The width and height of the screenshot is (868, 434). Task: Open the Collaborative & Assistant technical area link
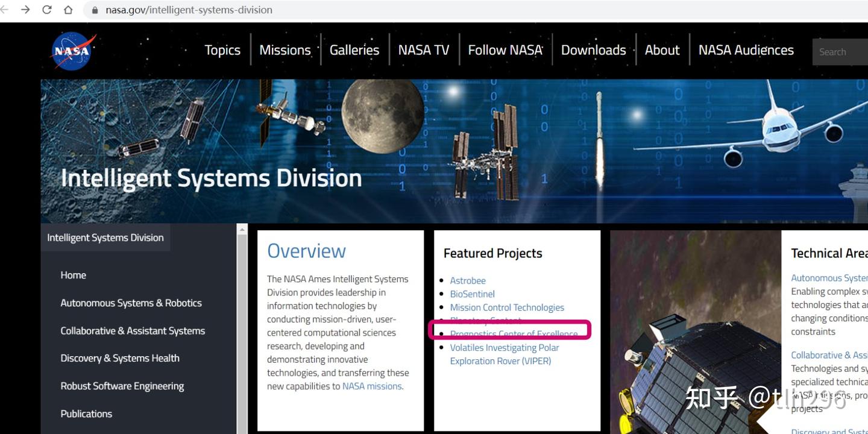[x=829, y=355]
